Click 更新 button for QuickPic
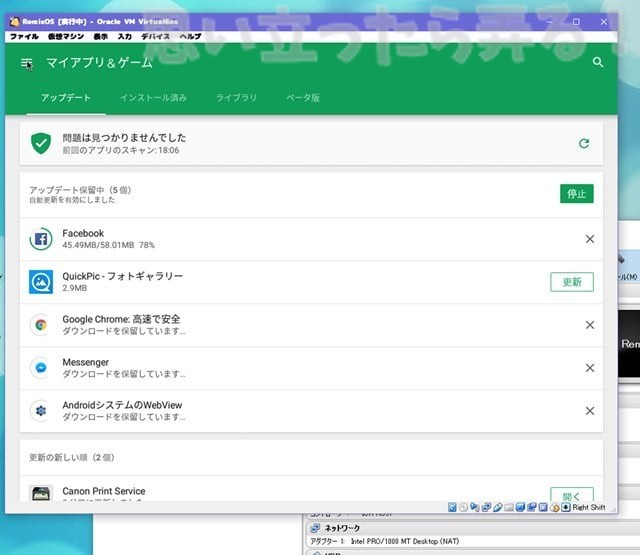 tap(572, 282)
